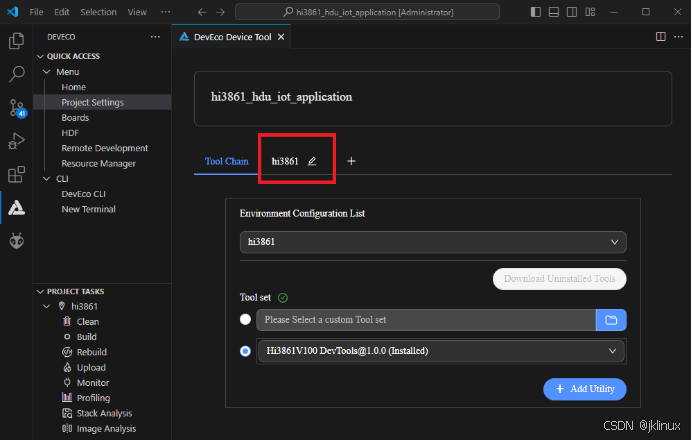Collapse the PROJECT TASKS section
This screenshot has width=692, height=440.
40,291
